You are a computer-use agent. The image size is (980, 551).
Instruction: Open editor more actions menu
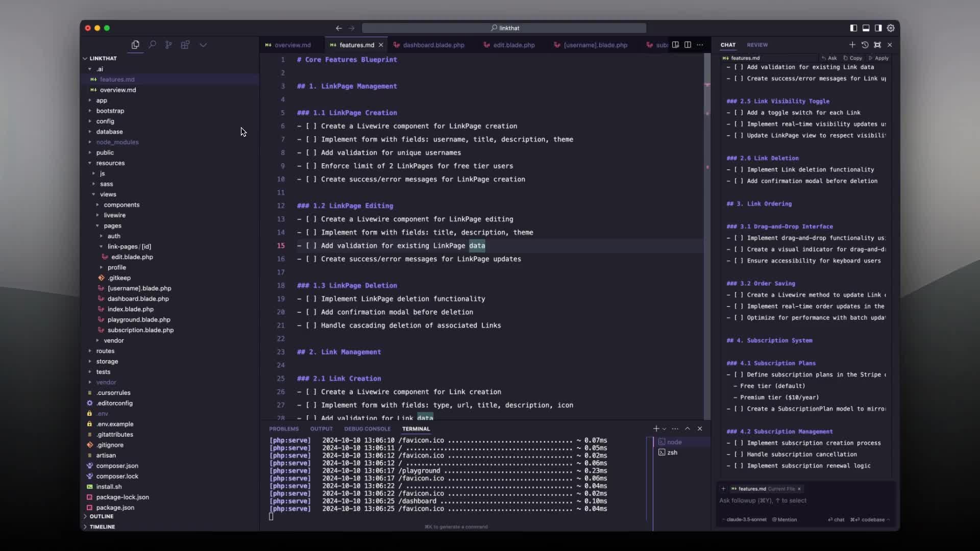700,45
